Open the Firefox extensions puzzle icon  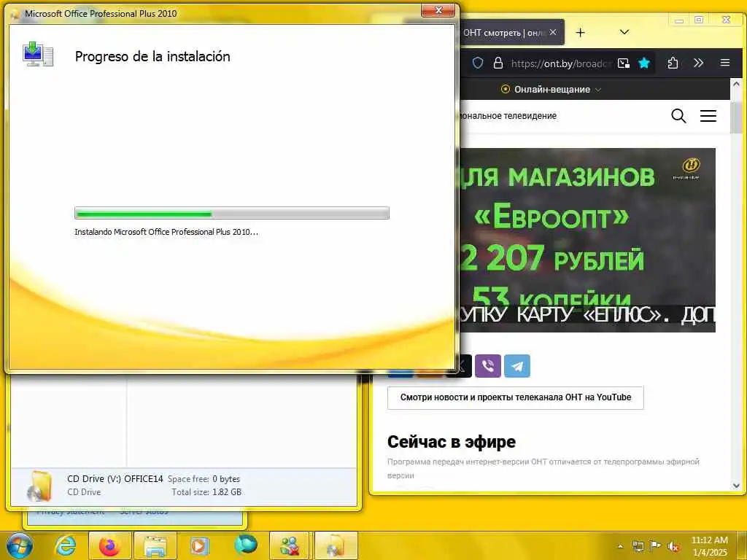673,63
